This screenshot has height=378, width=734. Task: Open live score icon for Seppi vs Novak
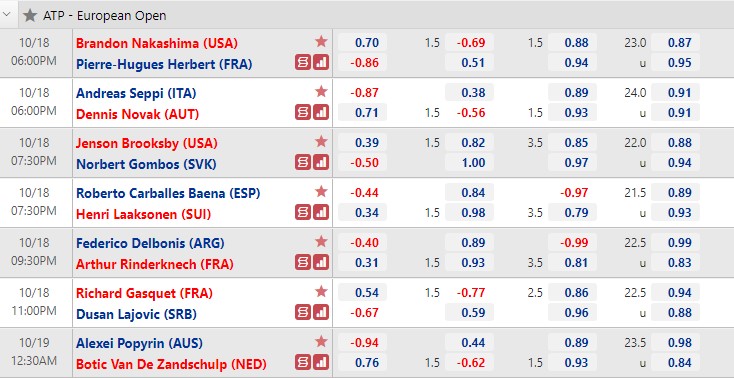(303, 112)
